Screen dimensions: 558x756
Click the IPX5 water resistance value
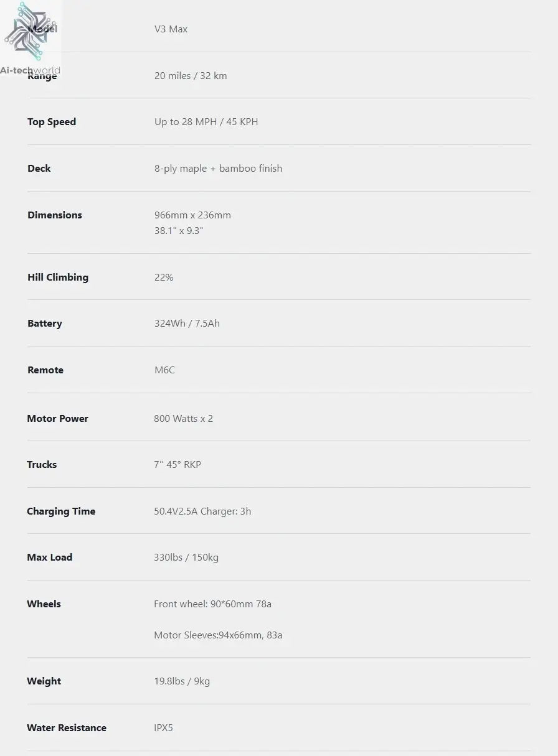163,728
